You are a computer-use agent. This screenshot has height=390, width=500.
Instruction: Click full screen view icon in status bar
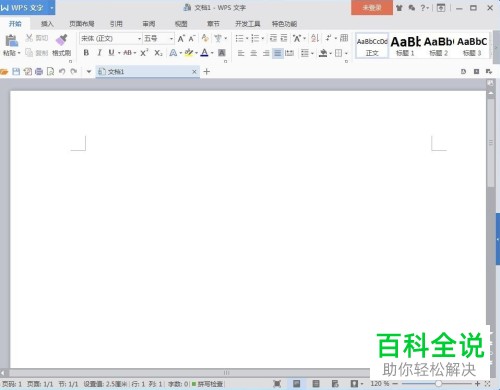tap(277, 384)
